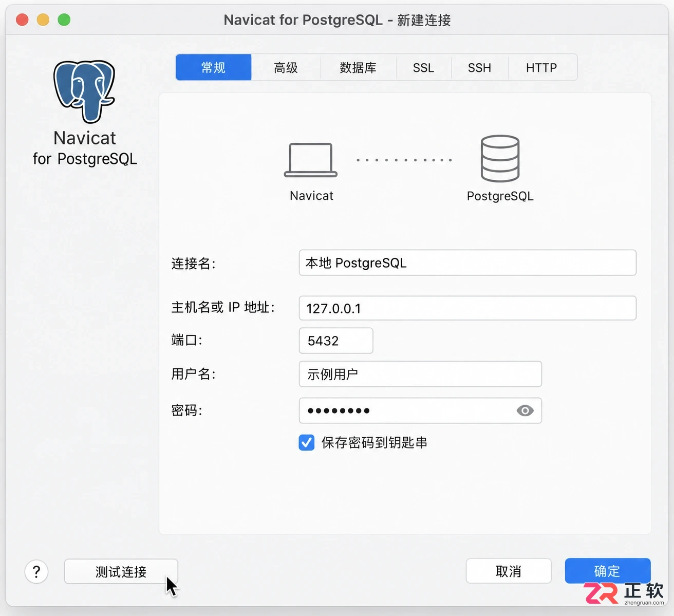Click the PostgreSQL elephant logo
674x616 pixels.
pos(84,91)
